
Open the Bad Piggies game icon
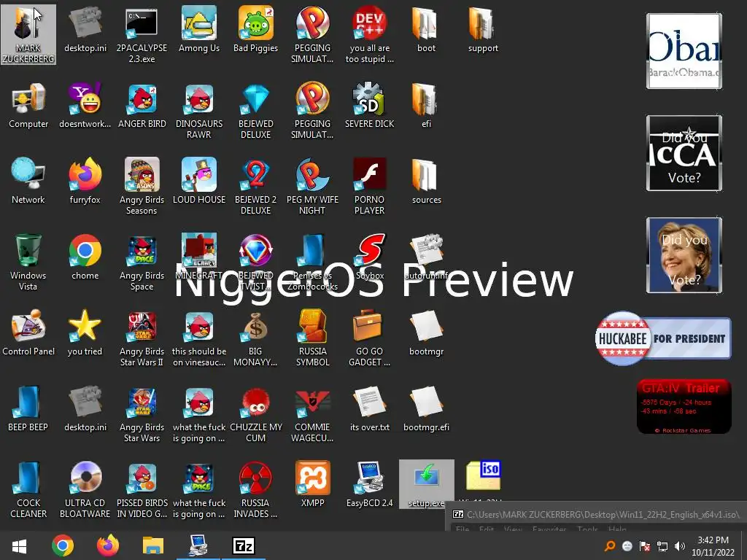point(255,29)
